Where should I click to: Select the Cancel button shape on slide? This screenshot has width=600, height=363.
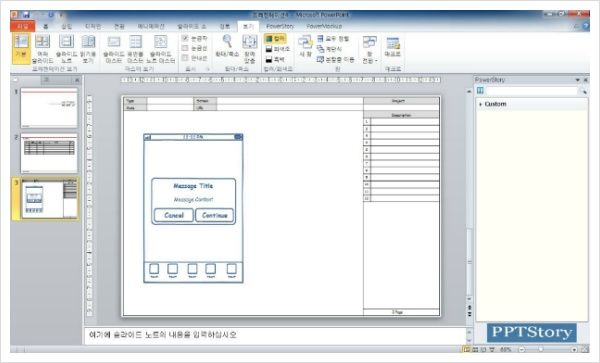[174, 215]
